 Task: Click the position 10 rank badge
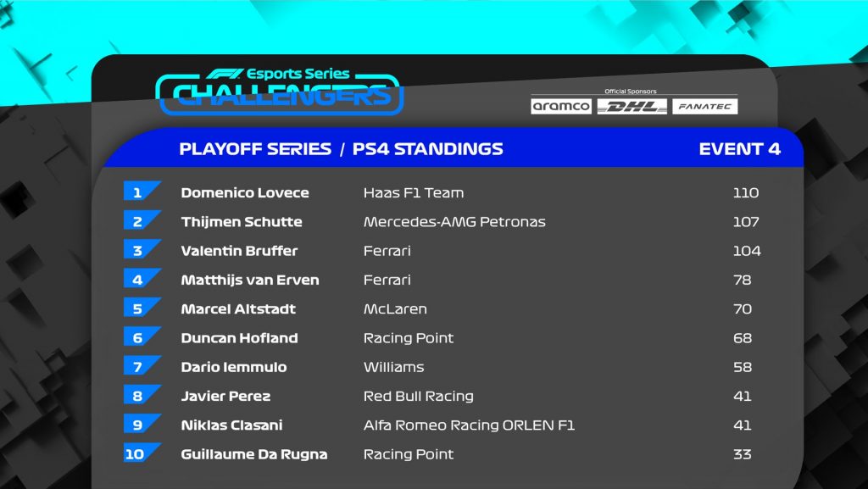(x=142, y=453)
